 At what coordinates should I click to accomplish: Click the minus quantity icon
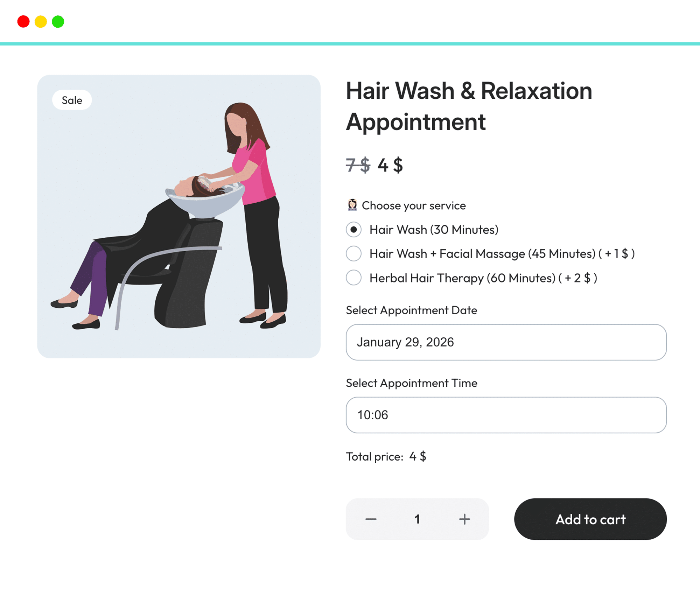pyautogui.click(x=371, y=519)
